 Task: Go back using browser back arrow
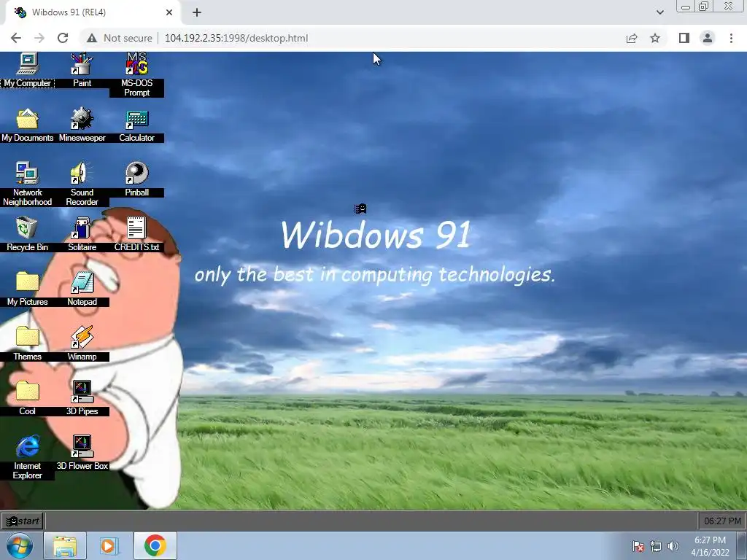coord(16,38)
